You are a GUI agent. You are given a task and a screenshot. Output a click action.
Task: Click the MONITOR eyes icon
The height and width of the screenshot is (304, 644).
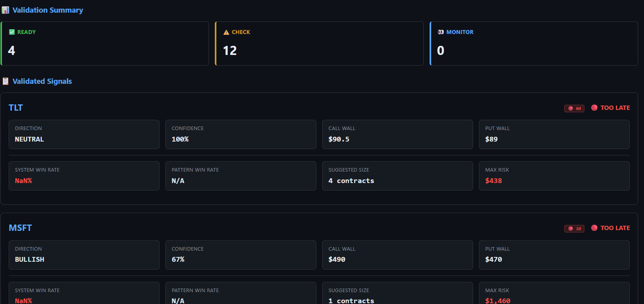click(441, 32)
